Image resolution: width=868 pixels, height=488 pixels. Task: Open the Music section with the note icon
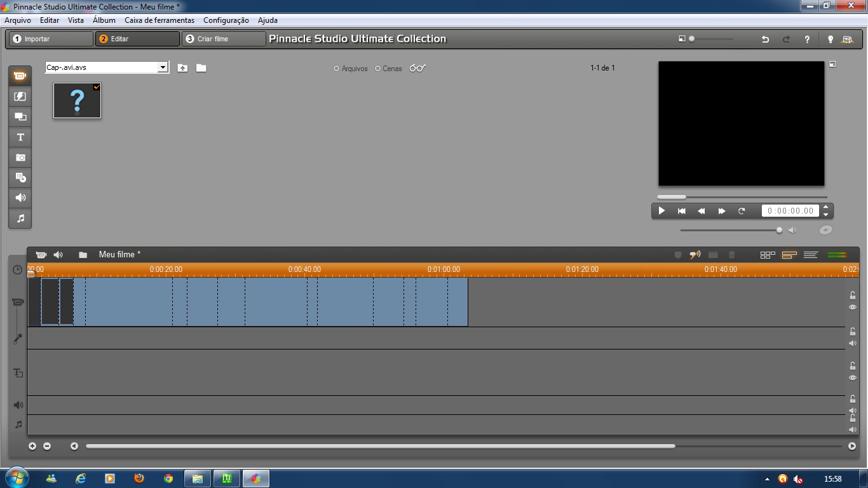pyautogui.click(x=20, y=218)
